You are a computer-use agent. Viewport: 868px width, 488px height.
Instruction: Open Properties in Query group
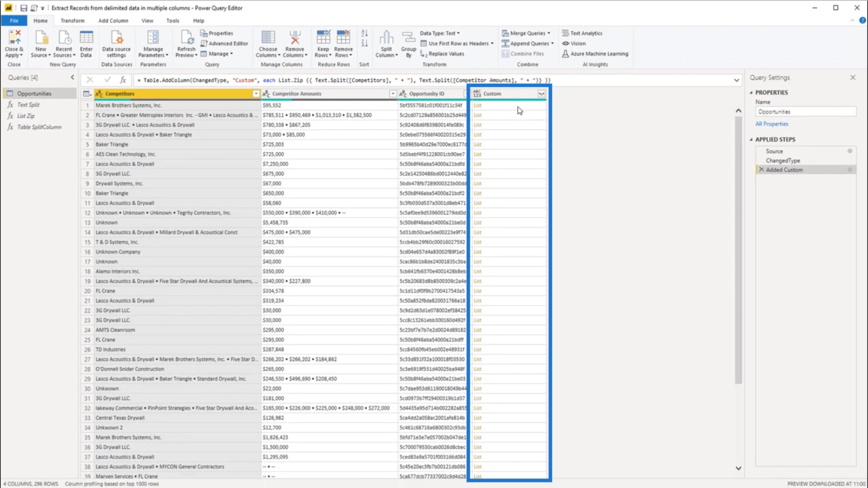pyautogui.click(x=216, y=33)
